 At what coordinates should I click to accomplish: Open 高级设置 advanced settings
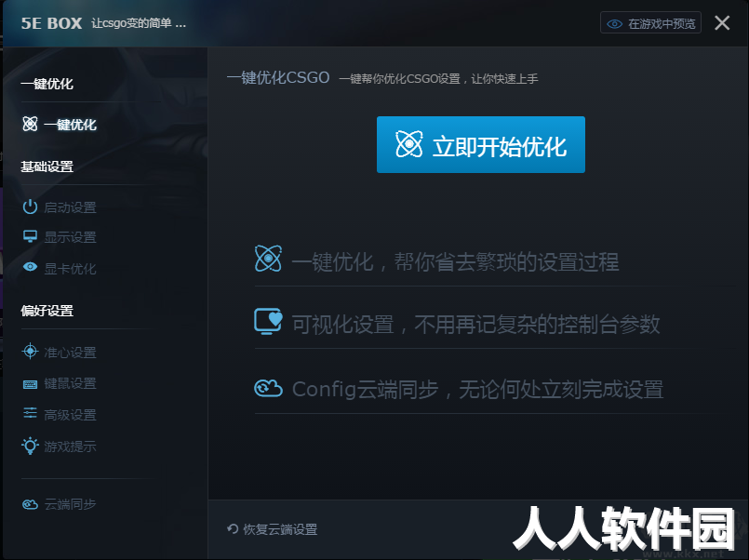[60, 414]
